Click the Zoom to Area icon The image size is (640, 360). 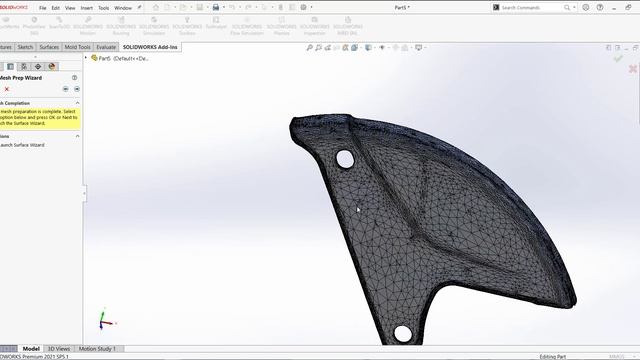coord(318,48)
